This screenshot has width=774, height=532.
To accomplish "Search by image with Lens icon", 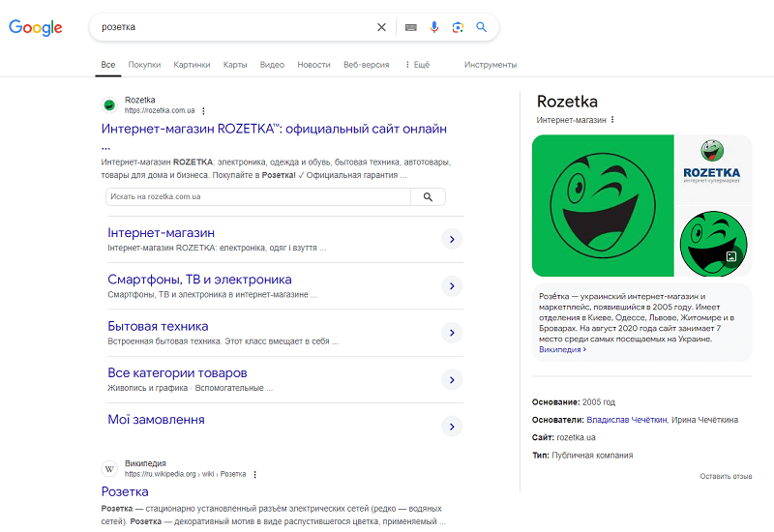I will pyautogui.click(x=458, y=27).
